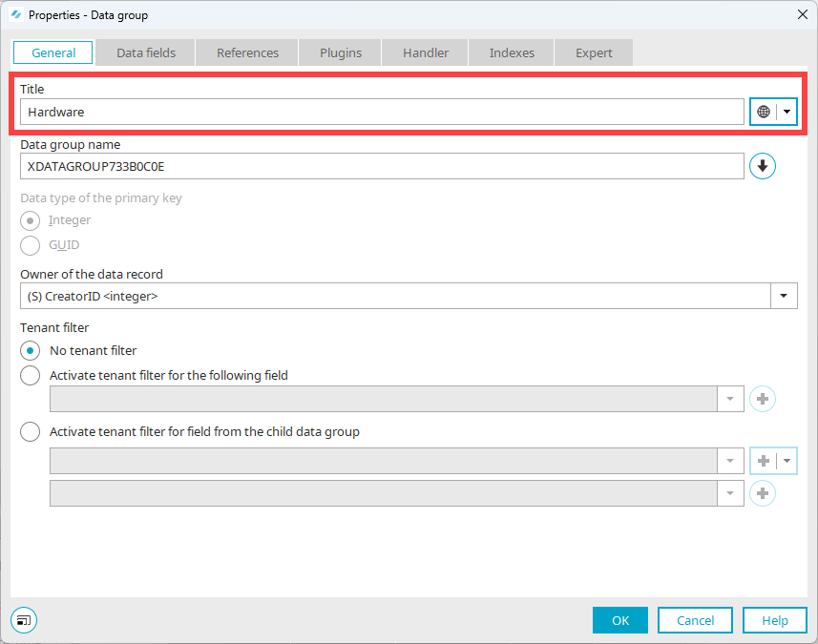The image size is (818, 644).
Task: Click the globe multilingual title icon
Action: [x=764, y=112]
